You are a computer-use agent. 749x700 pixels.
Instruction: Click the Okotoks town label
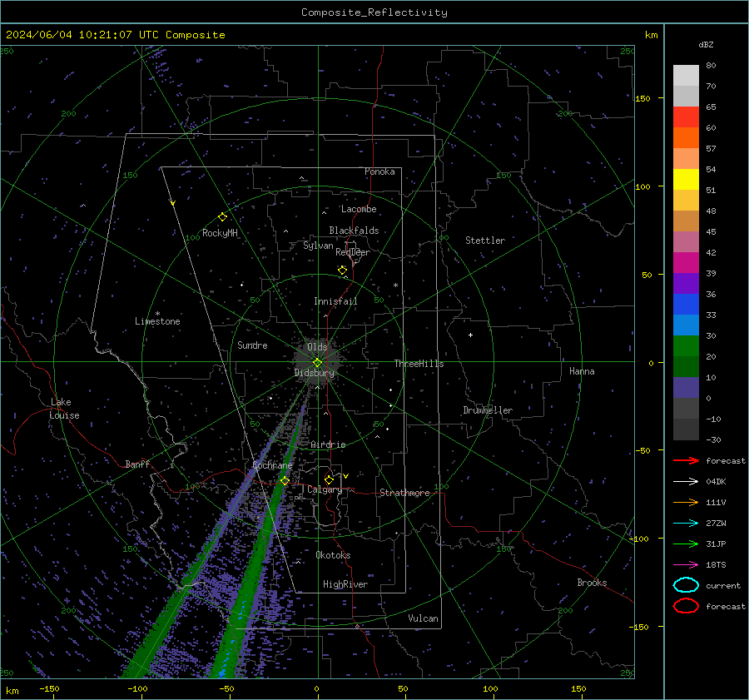(x=333, y=555)
